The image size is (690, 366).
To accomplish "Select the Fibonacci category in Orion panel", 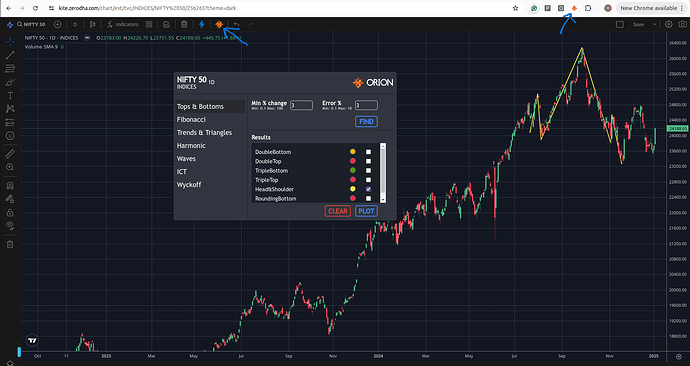I will 191,120.
